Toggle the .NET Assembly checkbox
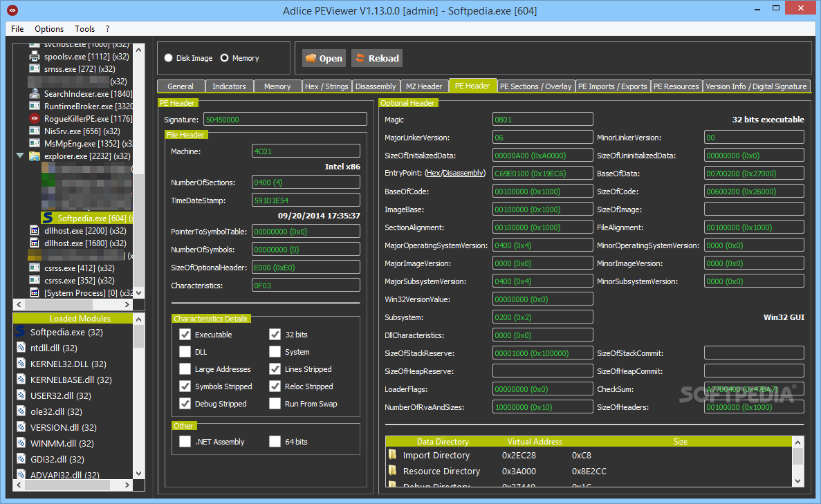This screenshot has width=821, height=504. 185,442
